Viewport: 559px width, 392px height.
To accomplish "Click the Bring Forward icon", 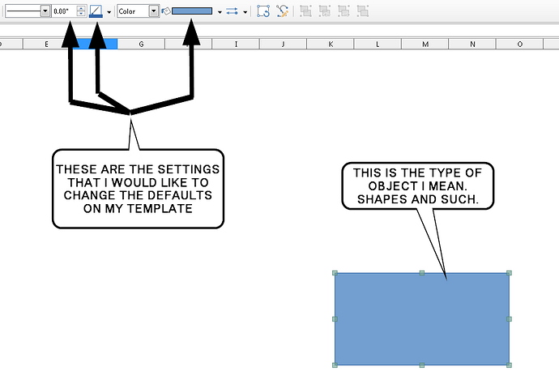I will [x=324, y=11].
